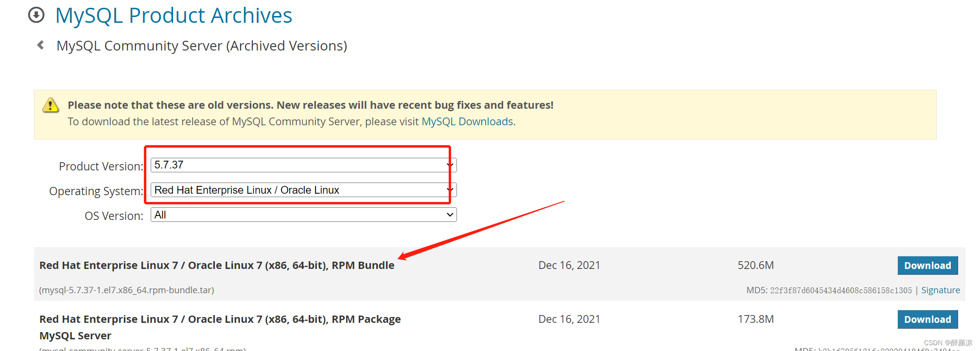980x351 pixels.
Task: Click the yellow warning triangle icon
Action: coord(51,105)
